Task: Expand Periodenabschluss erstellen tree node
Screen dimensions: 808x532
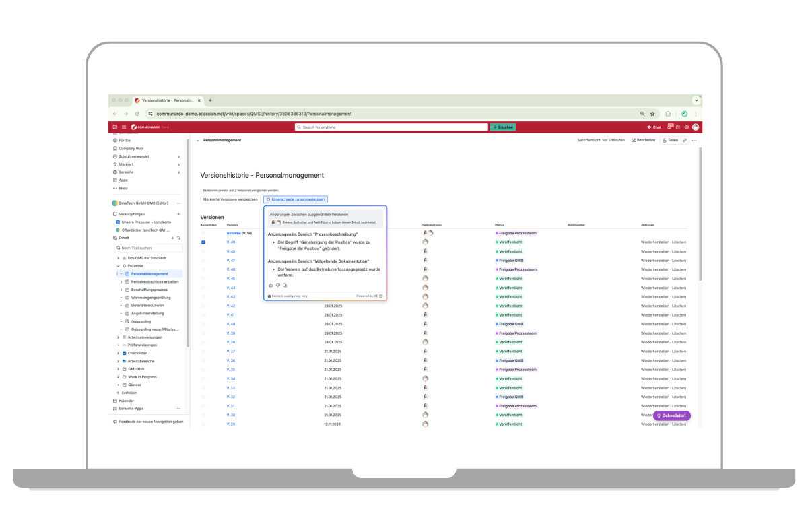Action: (x=121, y=281)
